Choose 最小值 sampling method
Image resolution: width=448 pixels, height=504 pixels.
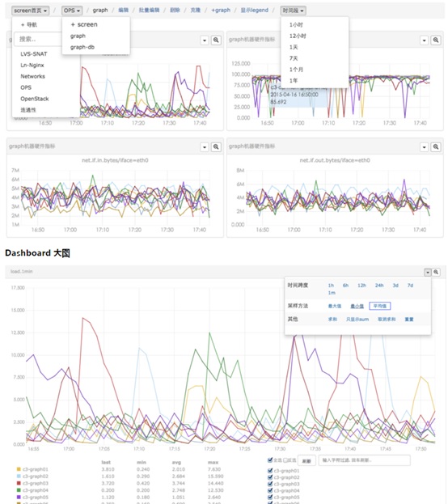(x=357, y=306)
